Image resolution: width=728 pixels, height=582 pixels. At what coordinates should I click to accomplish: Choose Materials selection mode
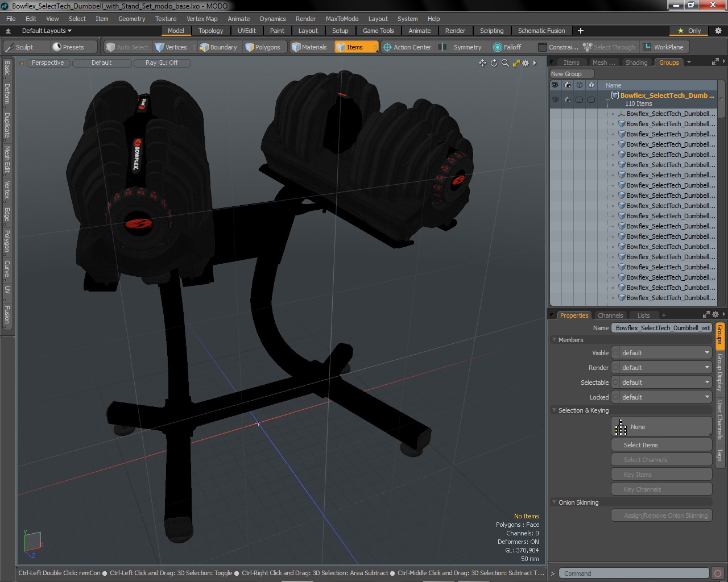coord(310,47)
